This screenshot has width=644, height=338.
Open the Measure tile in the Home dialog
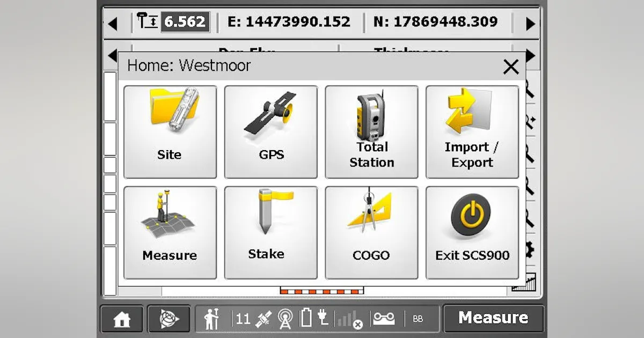[170, 233]
